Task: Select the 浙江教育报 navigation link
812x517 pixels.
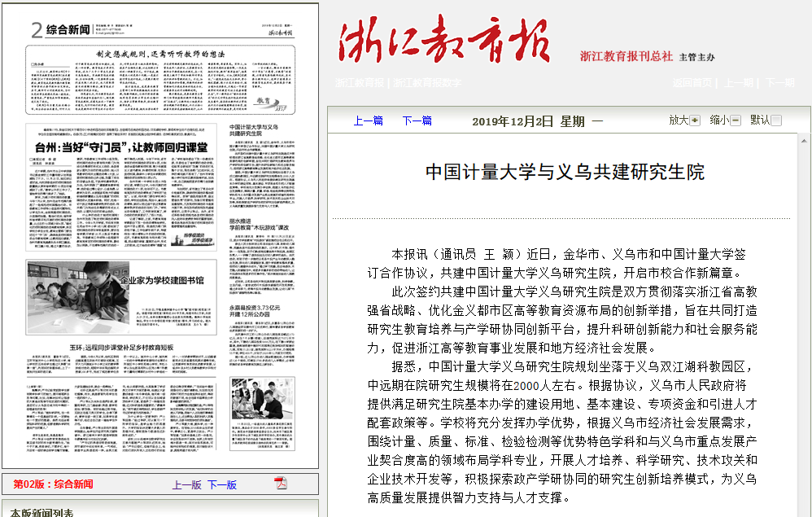Action: coord(360,83)
